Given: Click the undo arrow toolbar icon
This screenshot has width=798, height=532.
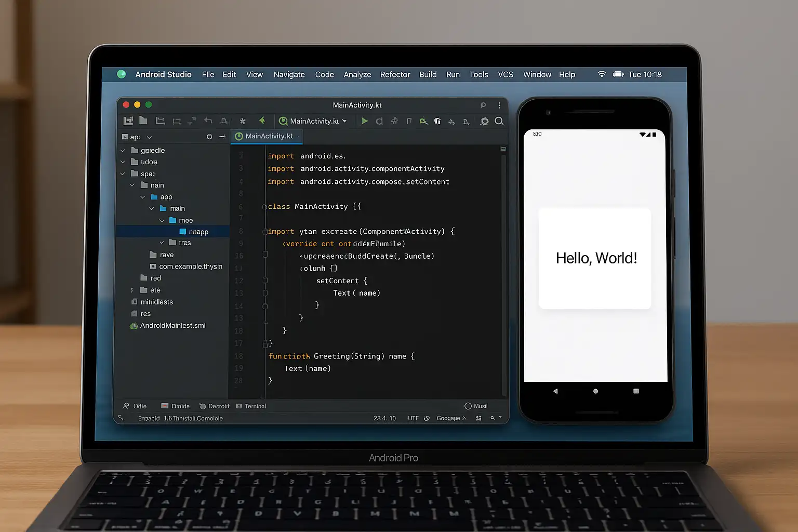Looking at the screenshot, I should point(208,121).
